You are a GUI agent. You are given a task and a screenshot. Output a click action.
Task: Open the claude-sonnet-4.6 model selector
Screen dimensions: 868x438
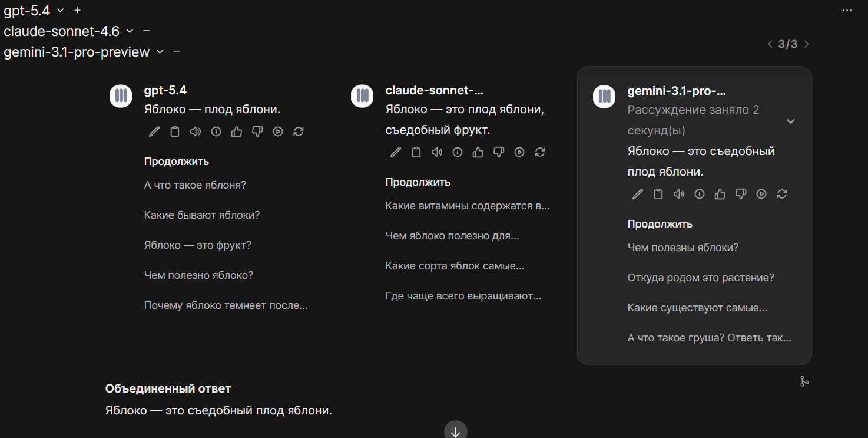coord(130,31)
